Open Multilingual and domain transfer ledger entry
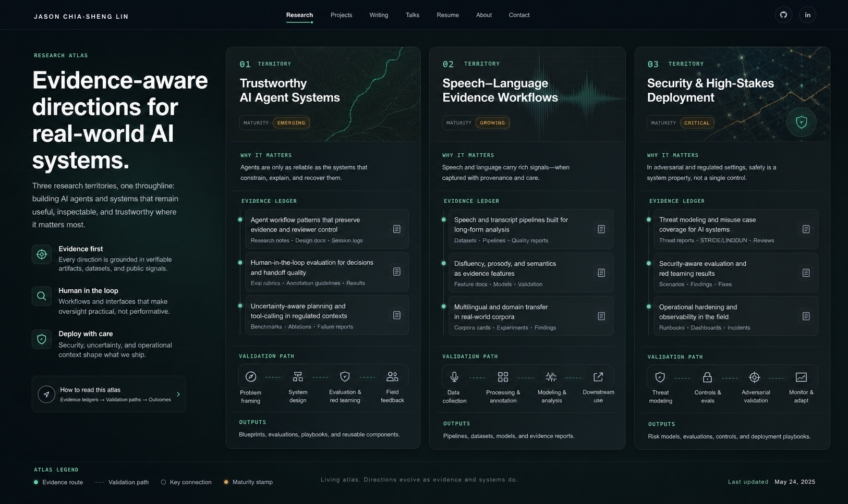The width and height of the screenshot is (848, 504). point(531,316)
